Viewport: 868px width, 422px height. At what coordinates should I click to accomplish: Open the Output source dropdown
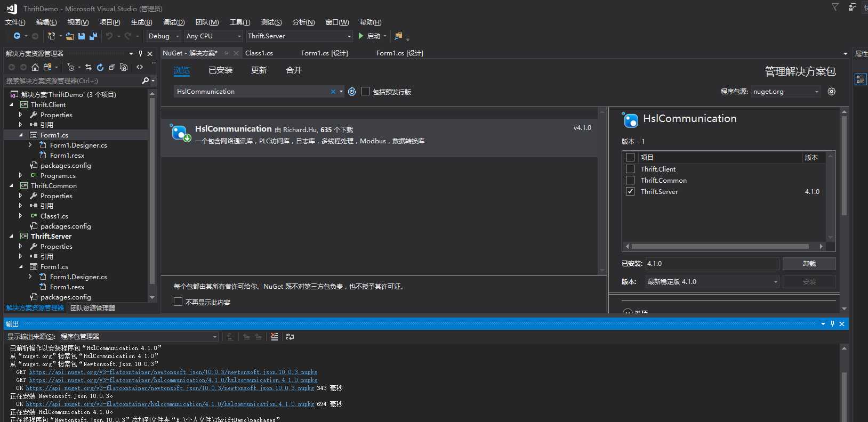click(x=139, y=337)
